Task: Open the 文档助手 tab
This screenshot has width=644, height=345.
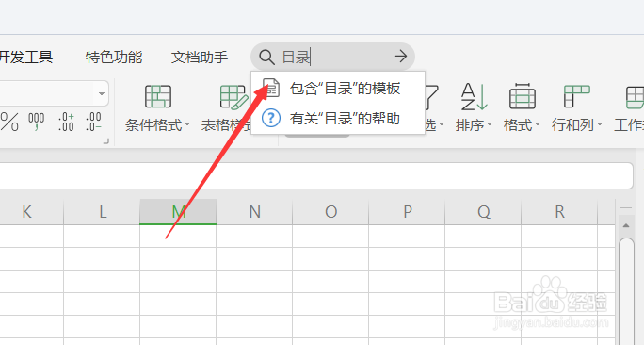Action: [x=200, y=57]
